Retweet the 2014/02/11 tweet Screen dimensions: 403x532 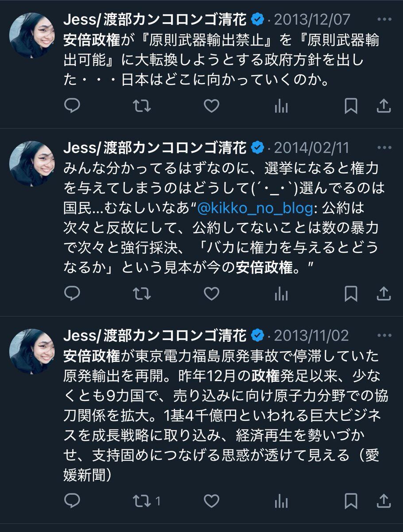coord(142,293)
